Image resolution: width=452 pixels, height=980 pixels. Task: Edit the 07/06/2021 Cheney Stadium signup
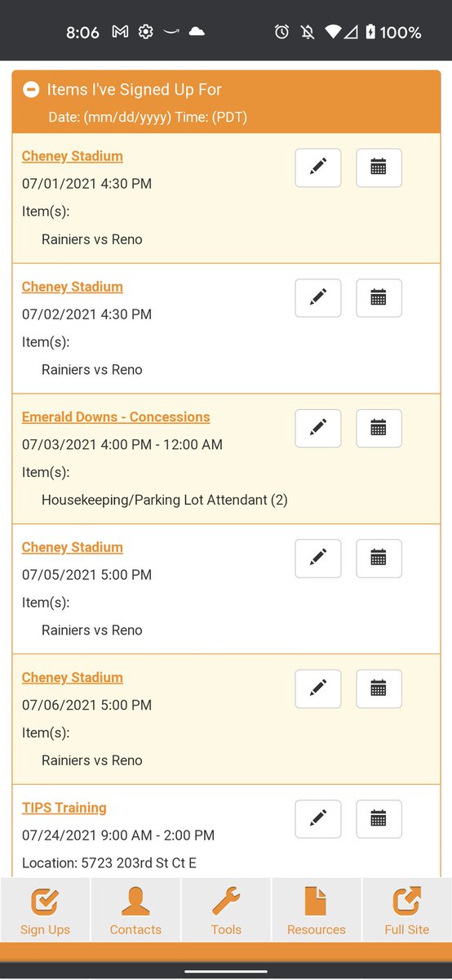click(318, 688)
